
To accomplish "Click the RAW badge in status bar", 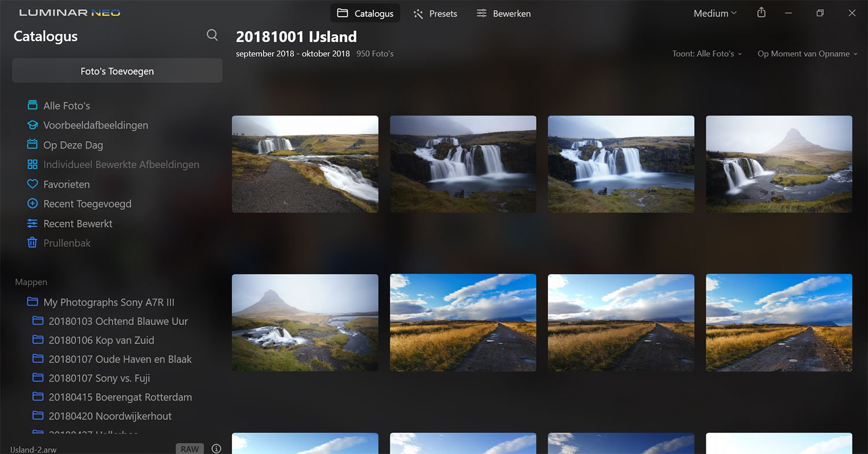I will 190,449.
